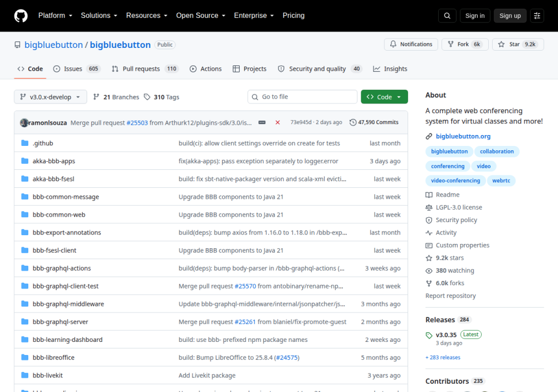Click Report repository link
Viewport: 558px width, 392px height.
coord(451,296)
